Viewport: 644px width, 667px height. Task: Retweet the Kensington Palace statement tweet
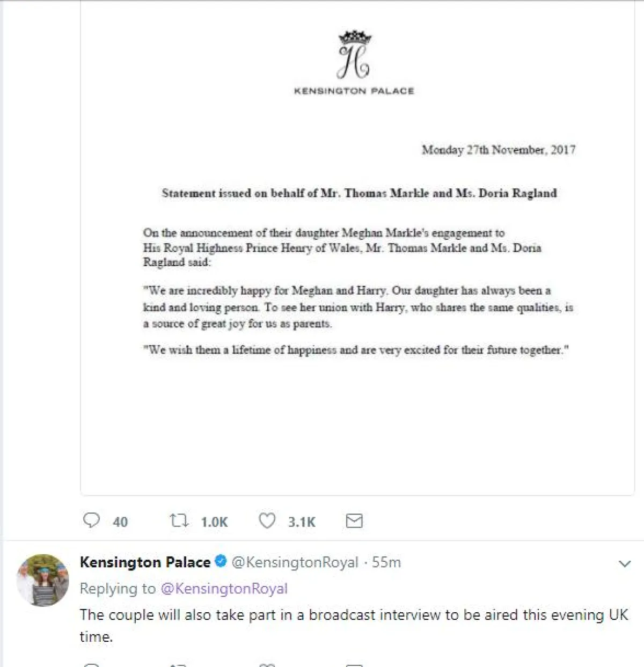click(179, 521)
